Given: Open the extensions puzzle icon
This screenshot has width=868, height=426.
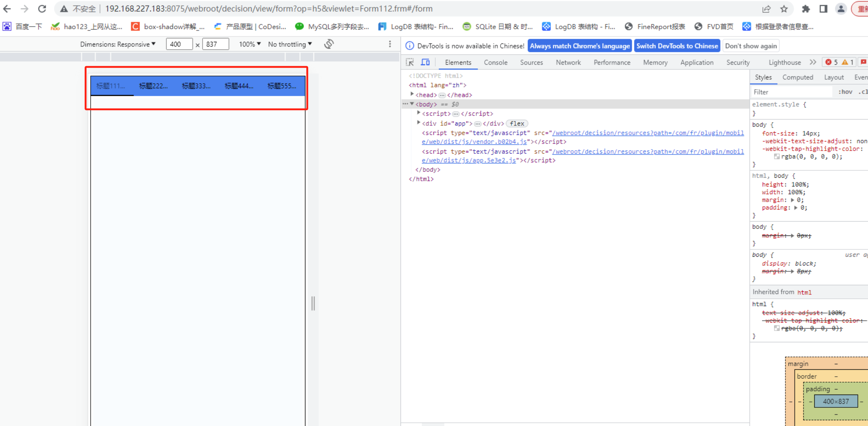Looking at the screenshot, I should click(x=806, y=9).
